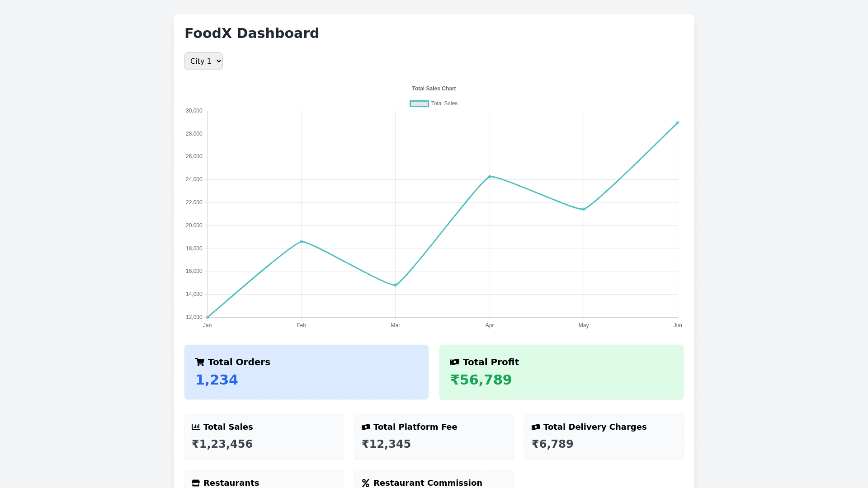
Task: Toggle the Total Sales legend item
Action: 444,104
